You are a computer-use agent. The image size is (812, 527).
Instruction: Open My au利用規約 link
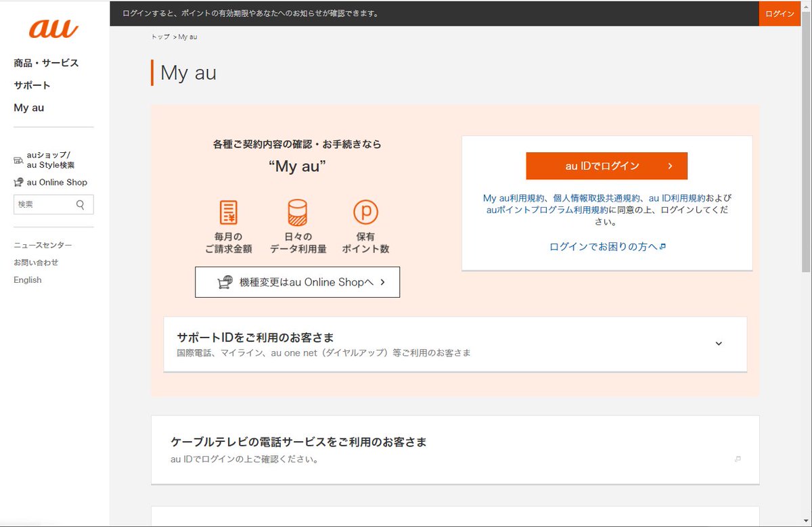pyautogui.click(x=514, y=198)
